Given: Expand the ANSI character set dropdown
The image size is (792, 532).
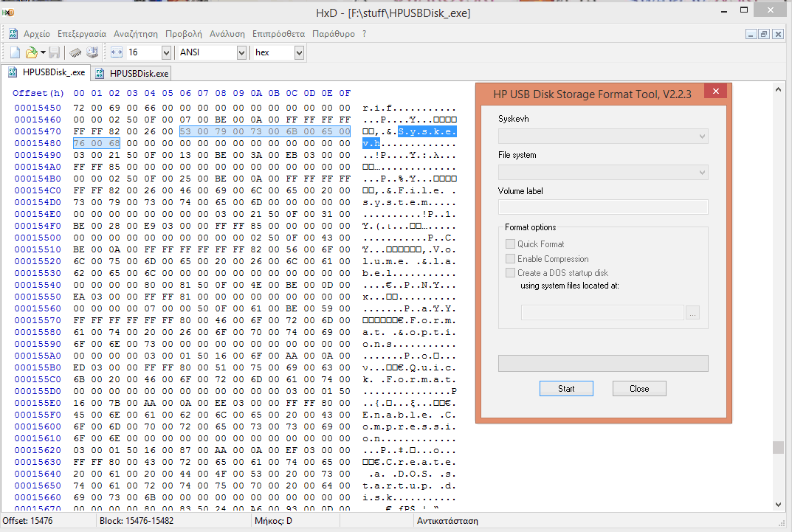Looking at the screenshot, I should [241, 52].
